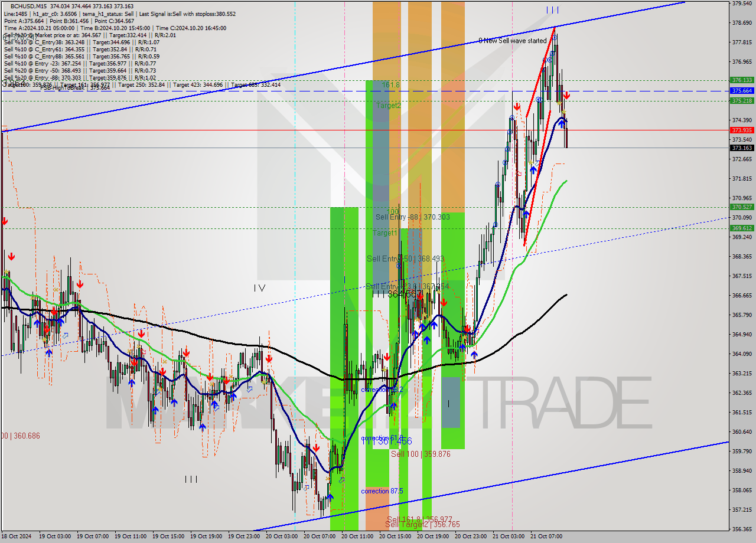Click the '19 Oct 11:00' time axis label
The width and height of the screenshot is (756, 543).
131,537
